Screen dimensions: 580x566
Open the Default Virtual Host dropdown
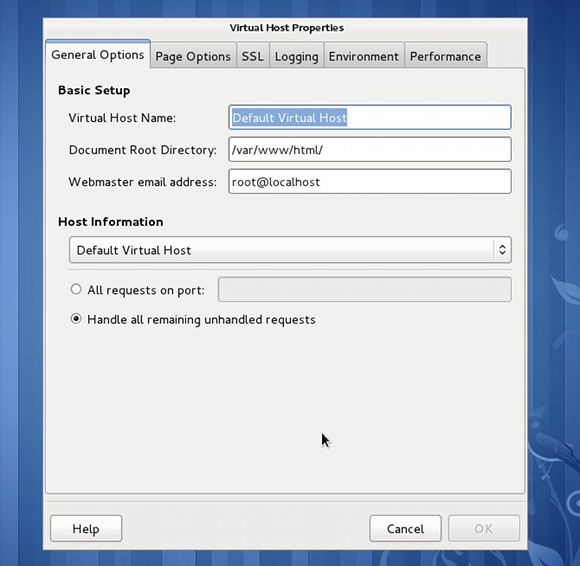290,250
